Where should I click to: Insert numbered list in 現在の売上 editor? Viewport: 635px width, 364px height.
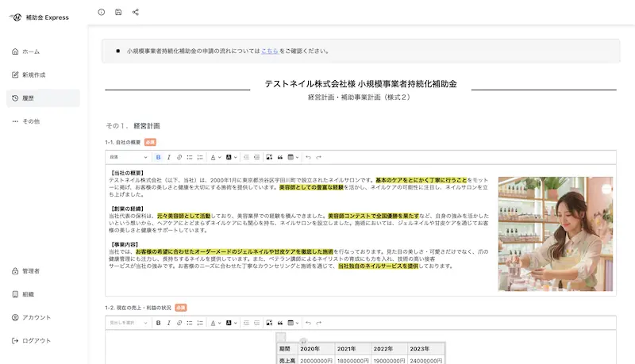coord(200,323)
